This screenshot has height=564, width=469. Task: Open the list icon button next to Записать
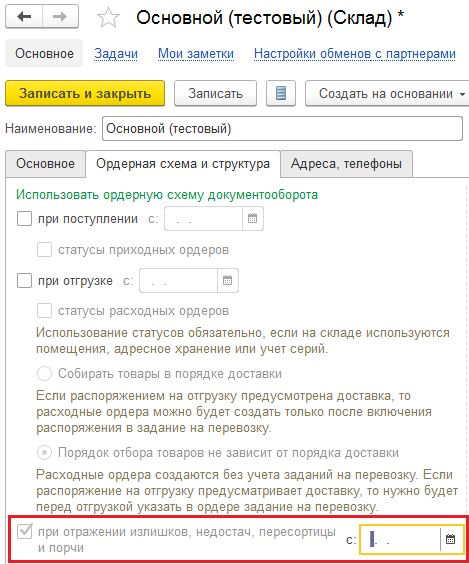tap(281, 93)
